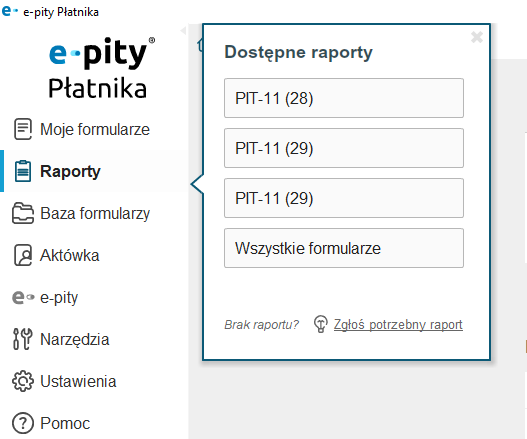Open the Zgłoś potrzebny raport link

(x=398, y=325)
